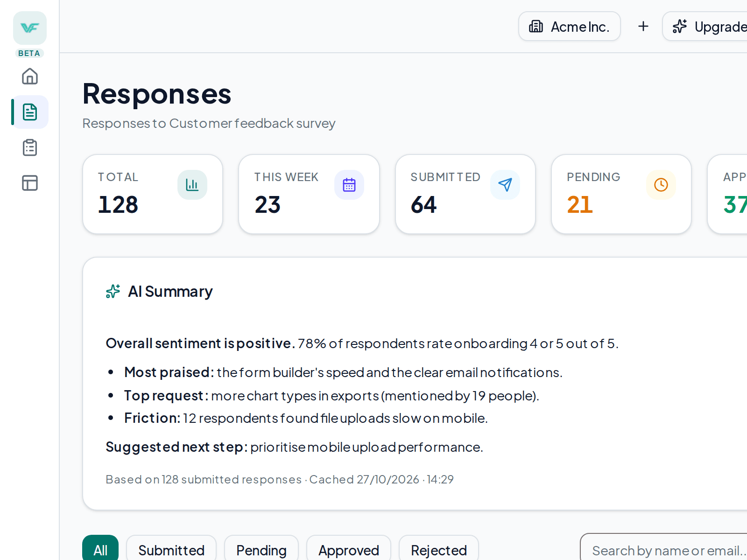747x560 pixels.
Task: Open the Acme Inc. workspace switcher
Action: tap(570, 27)
